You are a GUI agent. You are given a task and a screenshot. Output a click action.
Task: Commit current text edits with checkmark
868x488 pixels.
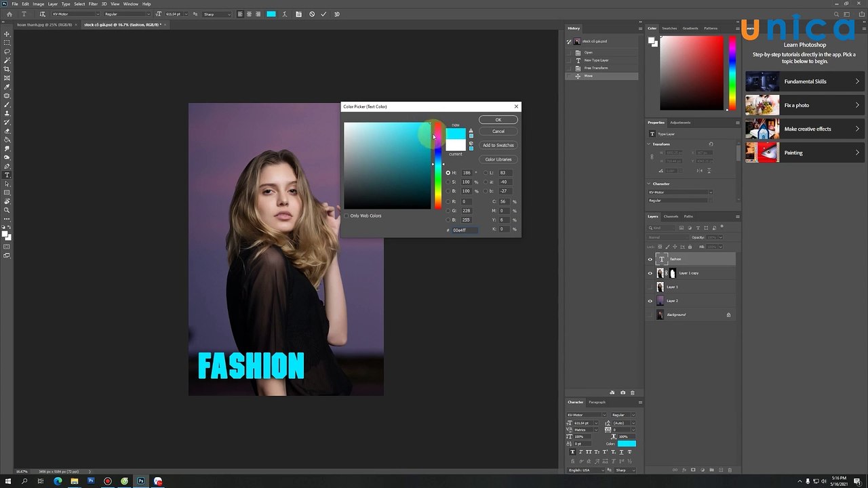click(x=323, y=14)
